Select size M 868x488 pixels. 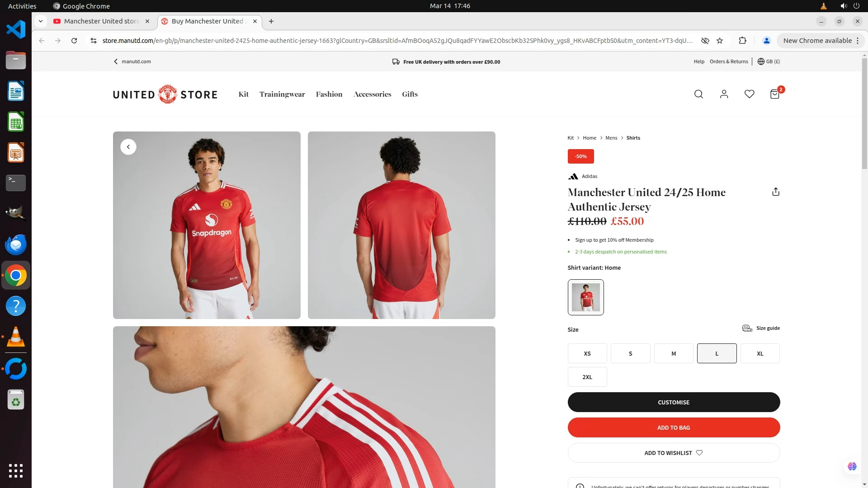[674, 353]
